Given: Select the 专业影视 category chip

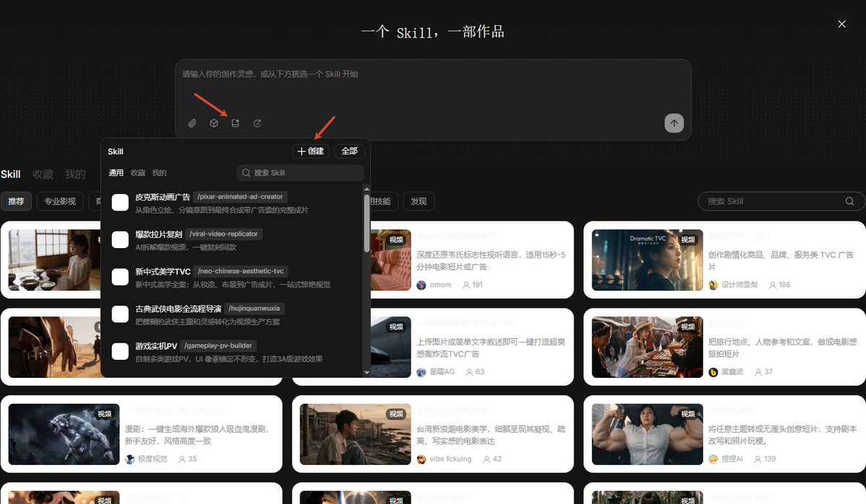Looking at the screenshot, I should tap(60, 201).
